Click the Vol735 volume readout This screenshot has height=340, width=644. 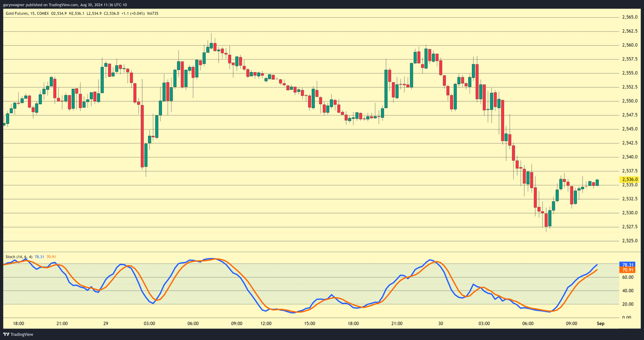[x=151, y=13]
